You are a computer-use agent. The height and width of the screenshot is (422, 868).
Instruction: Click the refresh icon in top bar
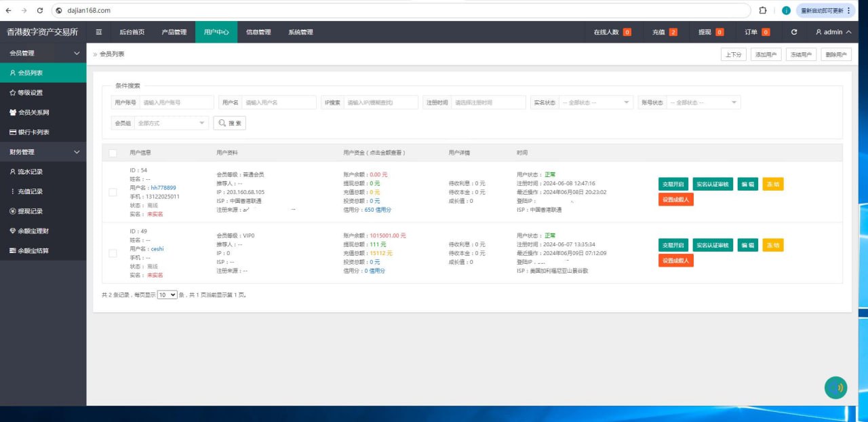[794, 32]
